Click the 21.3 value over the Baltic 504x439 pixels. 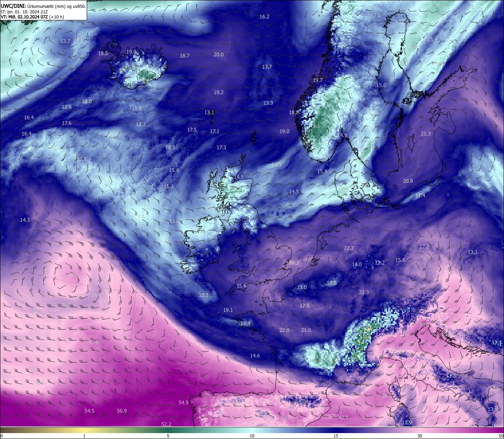click(x=426, y=134)
